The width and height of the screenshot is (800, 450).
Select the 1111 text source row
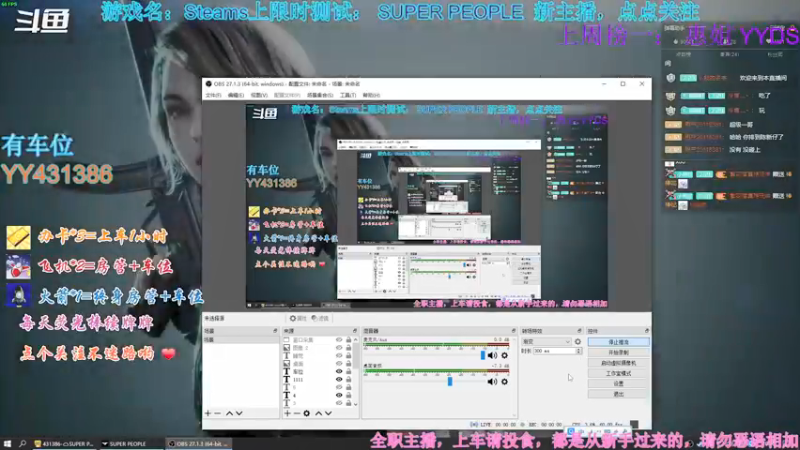317,380
